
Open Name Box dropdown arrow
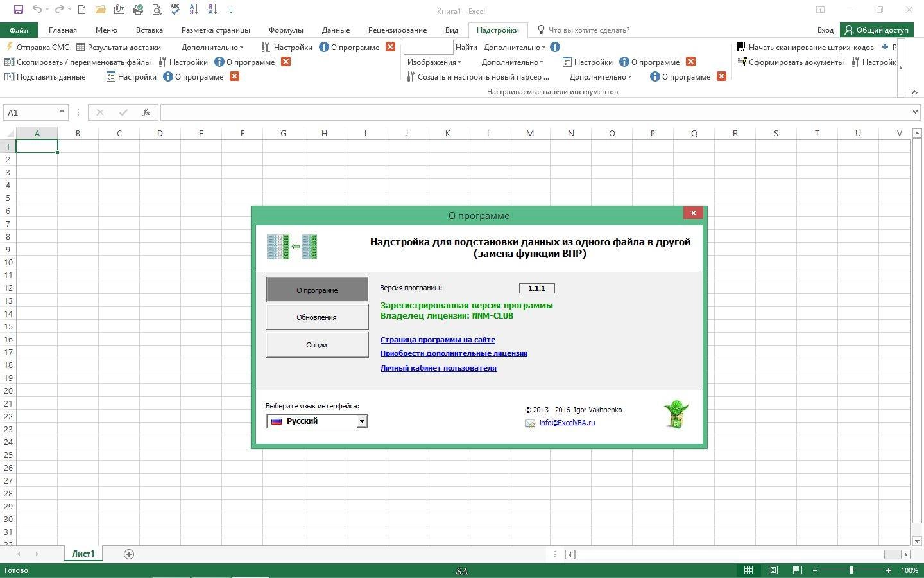click(x=62, y=112)
